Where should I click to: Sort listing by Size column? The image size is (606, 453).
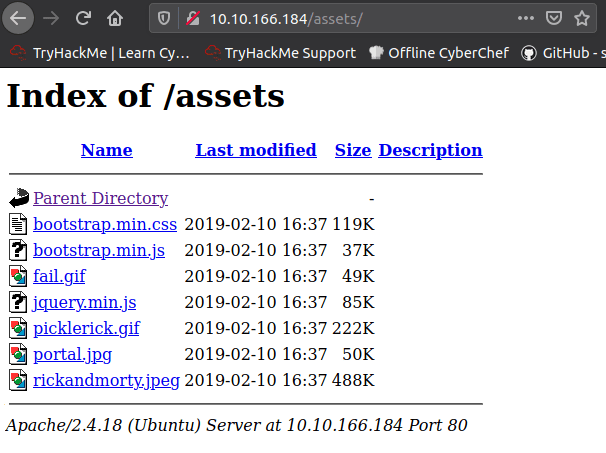[352, 150]
